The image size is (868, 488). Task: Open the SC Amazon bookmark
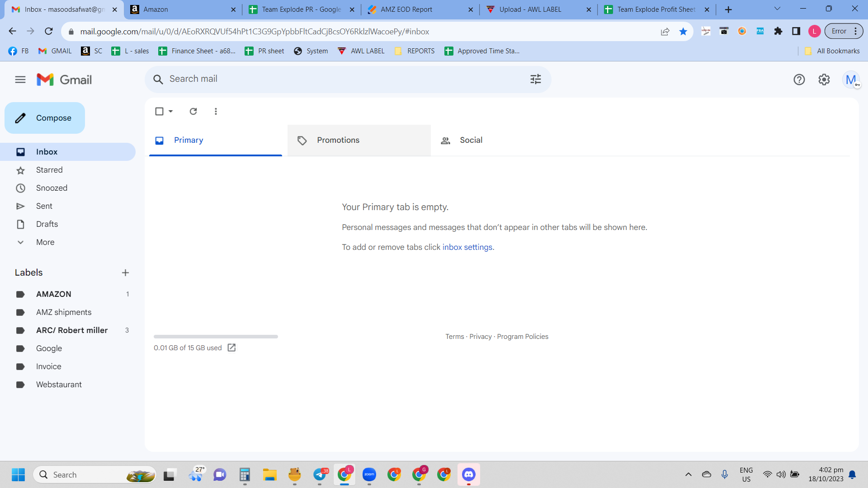92,51
